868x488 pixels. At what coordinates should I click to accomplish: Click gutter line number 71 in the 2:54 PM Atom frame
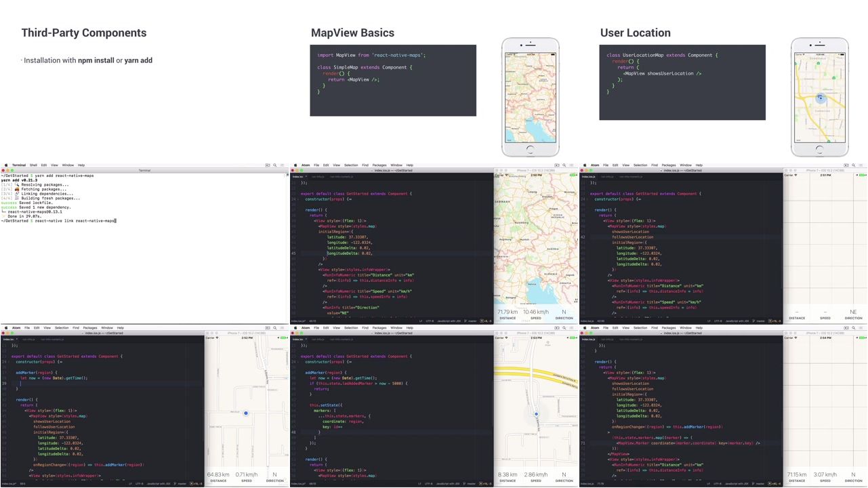pos(583,443)
